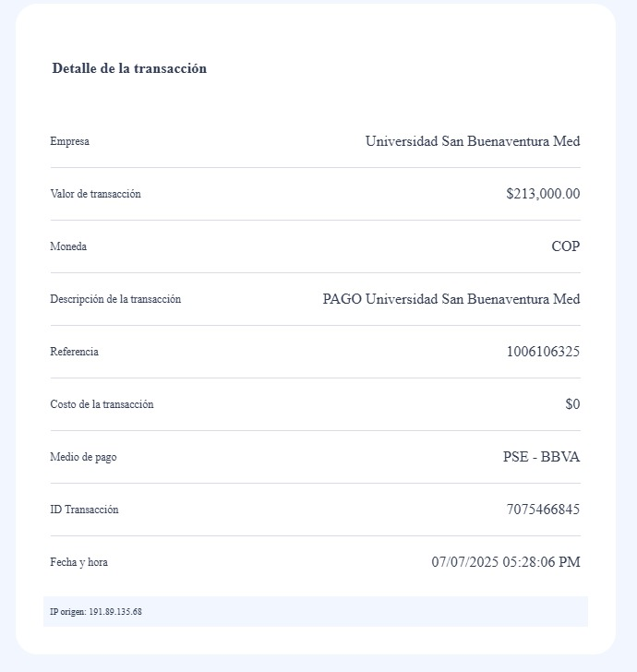
Task: Click the transaction ID 7075466845
Action: 543,510
